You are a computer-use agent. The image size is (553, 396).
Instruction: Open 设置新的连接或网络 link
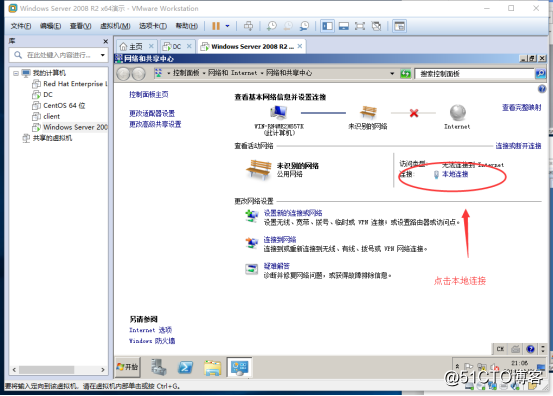pyautogui.click(x=293, y=213)
